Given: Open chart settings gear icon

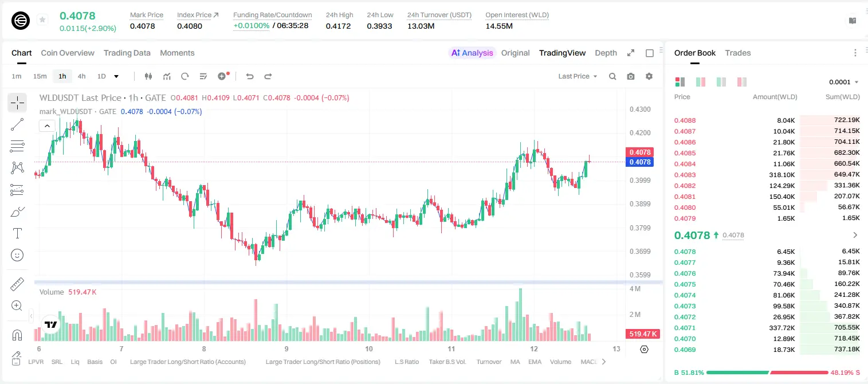Looking at the screenshot, I should [649, 76].
